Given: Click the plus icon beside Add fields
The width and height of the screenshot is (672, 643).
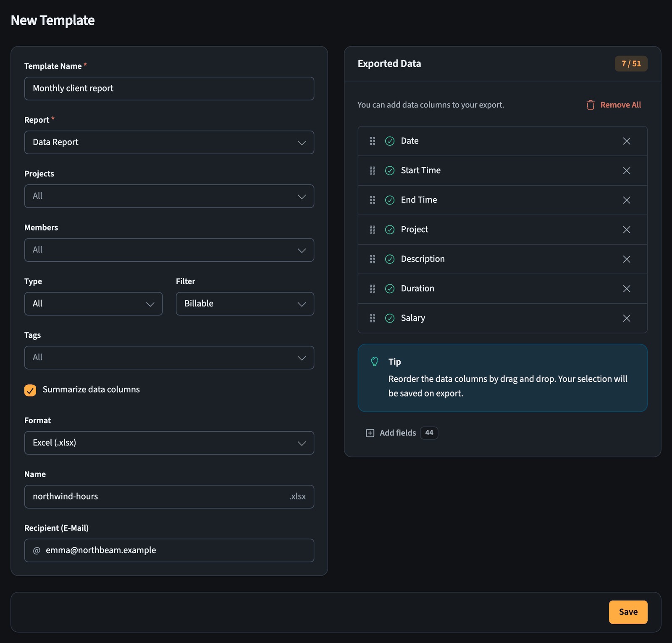Looking at the screenshot, I should (x=370, y=433).
